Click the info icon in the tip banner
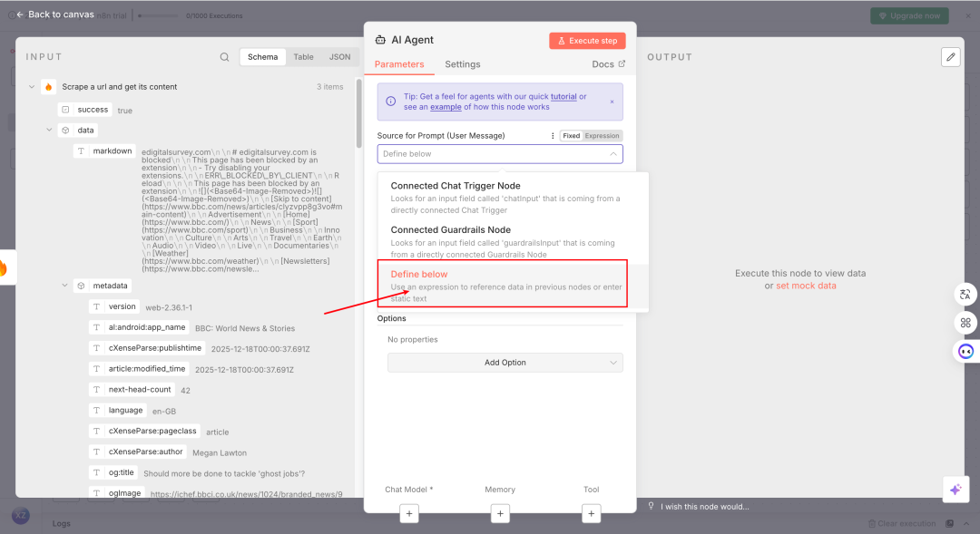 point(390,102)
